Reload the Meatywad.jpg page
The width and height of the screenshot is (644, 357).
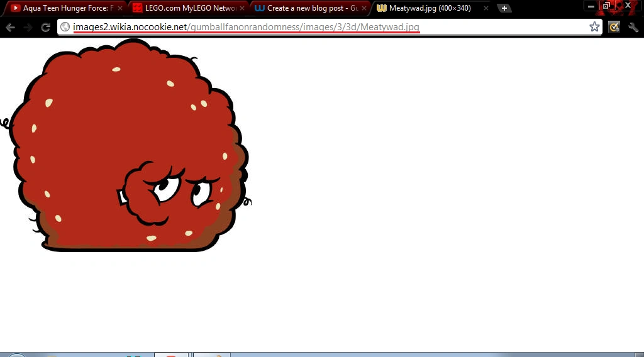click(45, 28)
